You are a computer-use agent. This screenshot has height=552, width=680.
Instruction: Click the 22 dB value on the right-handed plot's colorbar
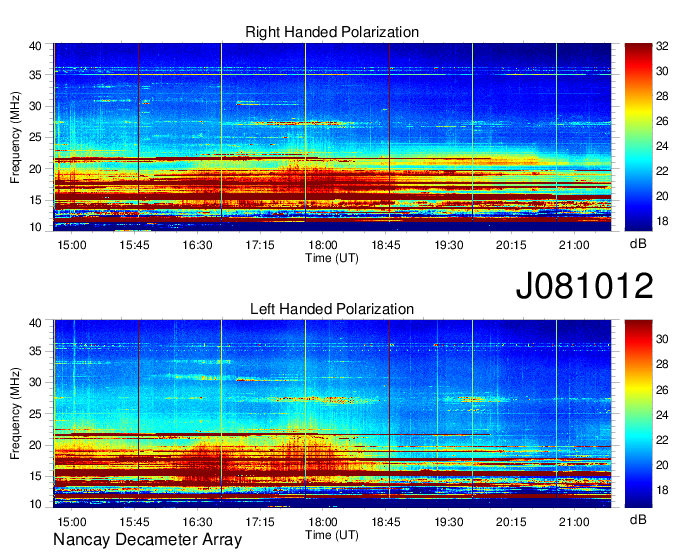[x=662, y=171]
